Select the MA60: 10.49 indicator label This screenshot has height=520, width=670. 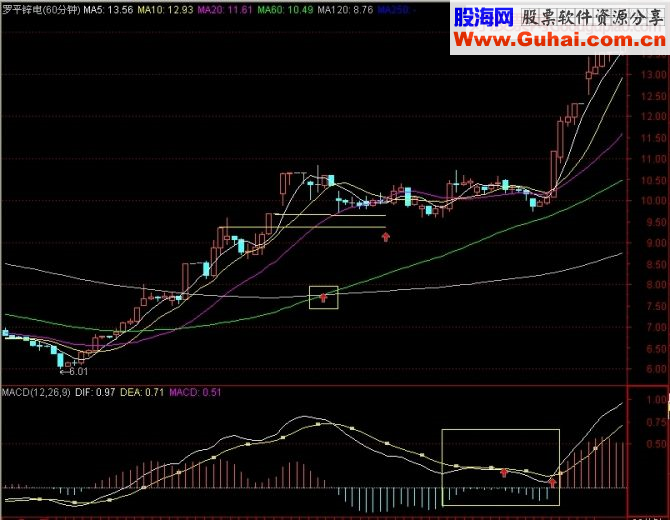[x=285, y=9]
